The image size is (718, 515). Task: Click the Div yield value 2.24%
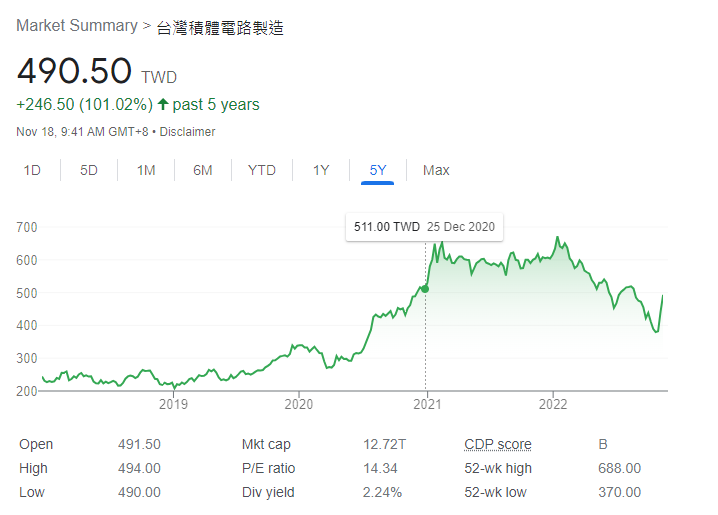pos(382,492)
